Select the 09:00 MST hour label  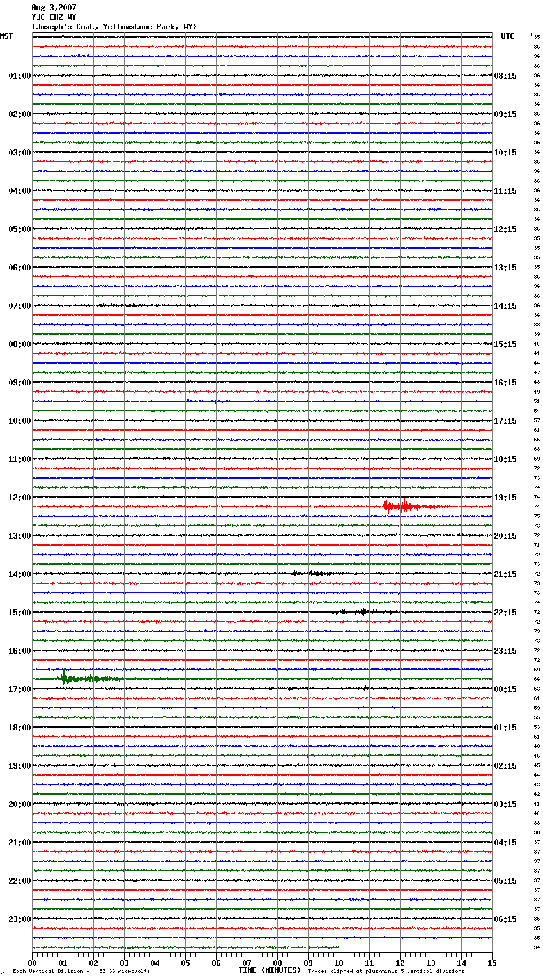pyautogui.click(x=20, y=383)
